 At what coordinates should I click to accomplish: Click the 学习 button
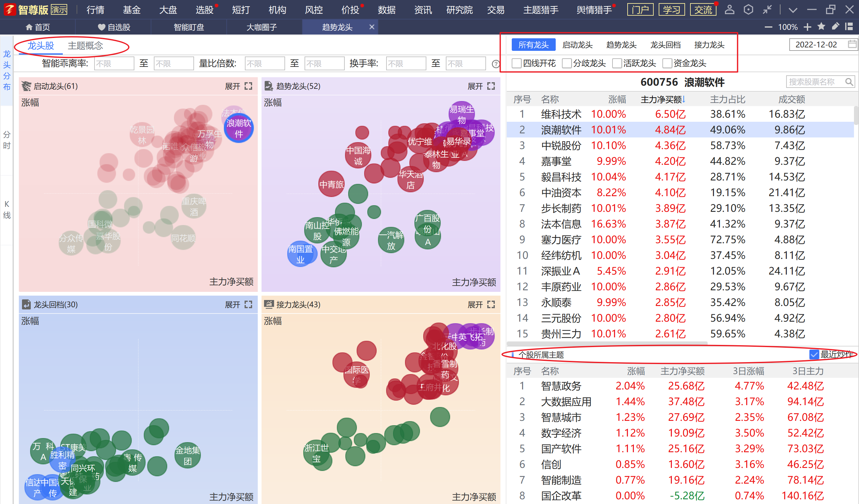pos(672,9)
